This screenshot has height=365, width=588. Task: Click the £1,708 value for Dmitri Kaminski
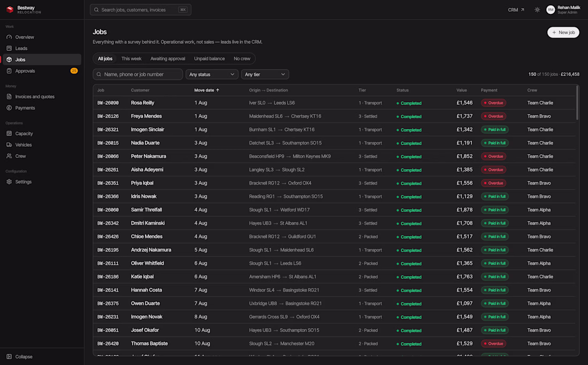pos(464,223)
